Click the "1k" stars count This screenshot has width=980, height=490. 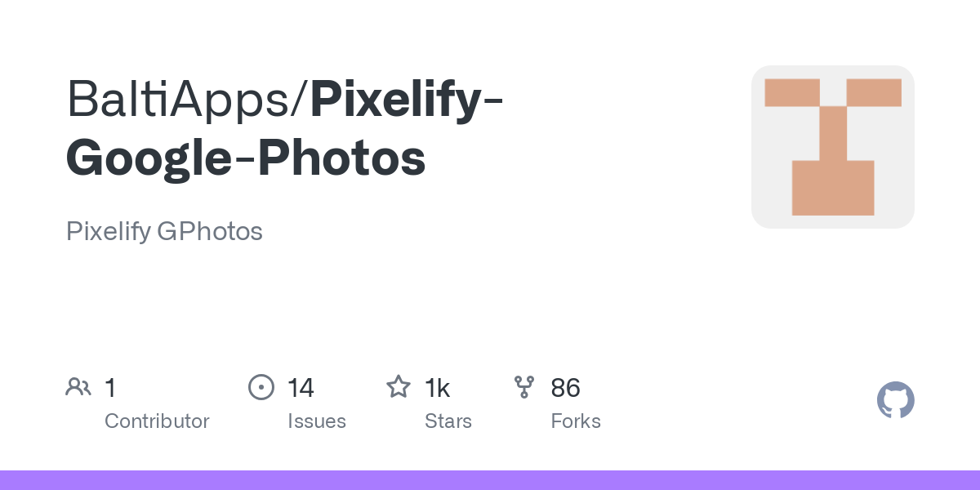coord(438,387)
